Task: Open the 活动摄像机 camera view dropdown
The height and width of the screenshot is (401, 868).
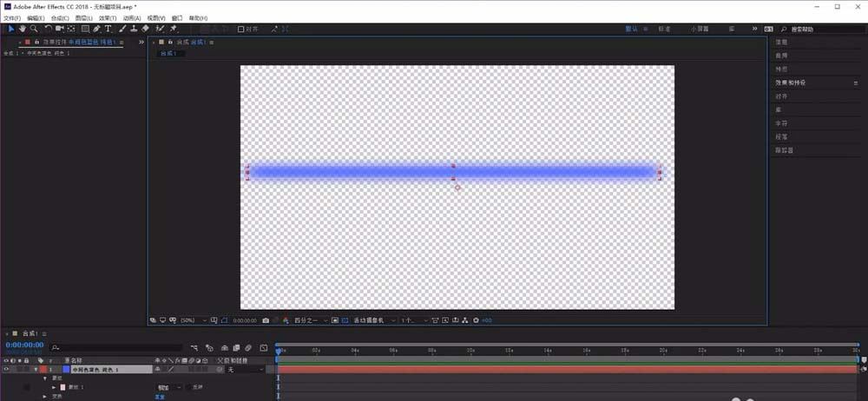Action: click(373, 320)
